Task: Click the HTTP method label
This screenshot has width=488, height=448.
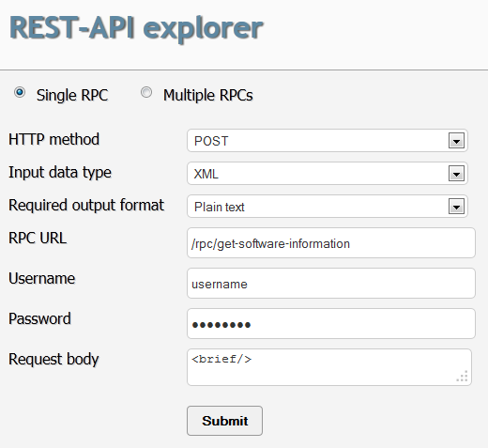Action: point(53,139)
